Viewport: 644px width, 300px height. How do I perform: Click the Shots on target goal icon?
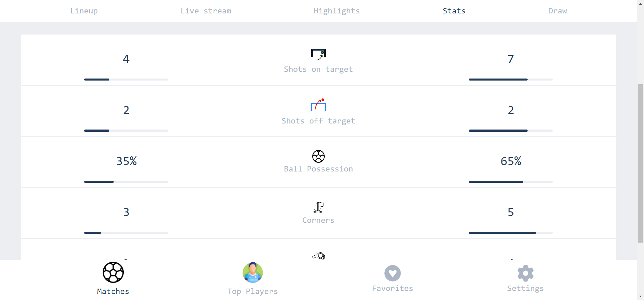318,54
